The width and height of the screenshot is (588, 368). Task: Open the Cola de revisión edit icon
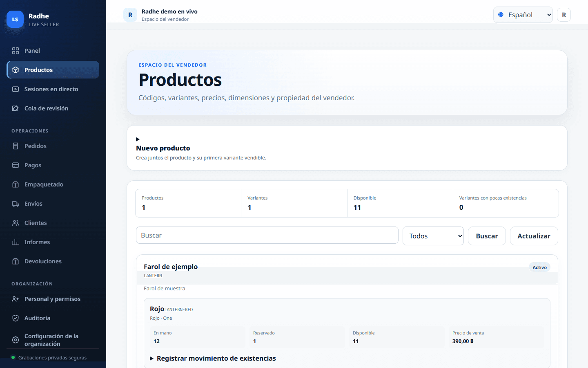pos(16,108)
